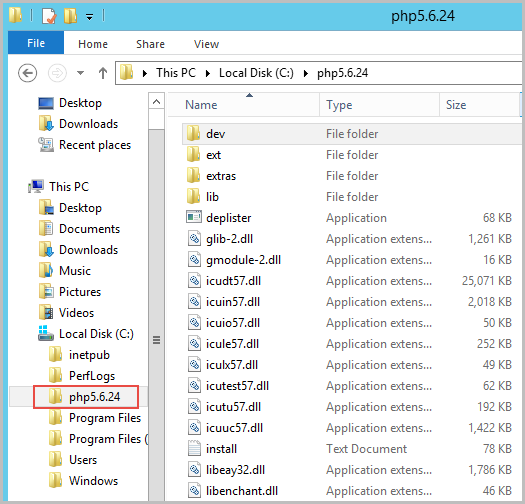The width and height of the screenshot is (525, 504).
Task: Open the recent locations dropdown arrow
Action: pos(80,73)
